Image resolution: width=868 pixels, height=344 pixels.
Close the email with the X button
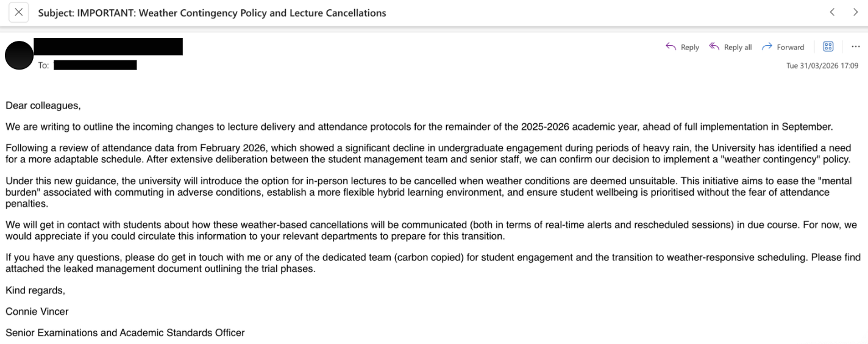tap(19, 13)
